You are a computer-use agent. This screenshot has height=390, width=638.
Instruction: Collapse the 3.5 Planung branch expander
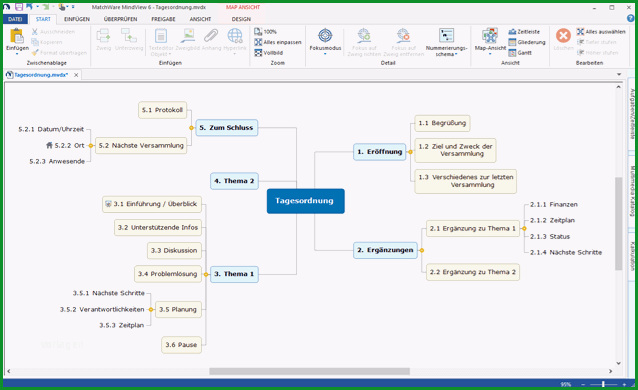(151, 310)
